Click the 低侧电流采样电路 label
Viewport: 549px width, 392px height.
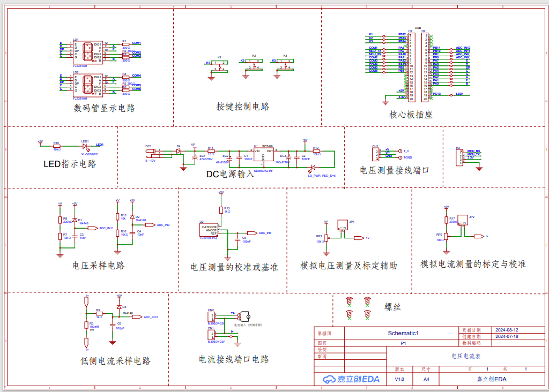coord(116,361)
